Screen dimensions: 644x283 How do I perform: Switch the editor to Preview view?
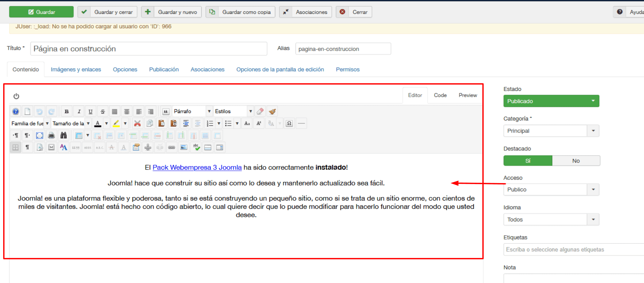(x=468, y=95)
